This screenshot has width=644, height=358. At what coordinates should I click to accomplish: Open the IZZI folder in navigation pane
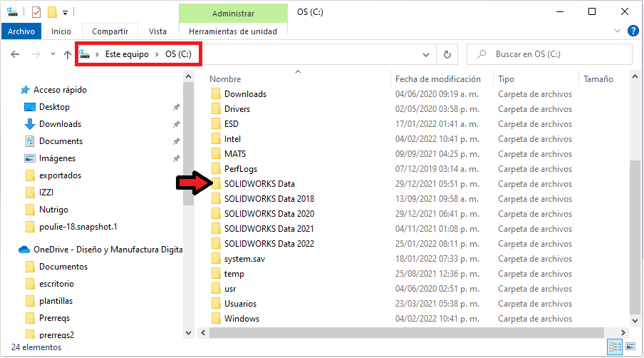46,193
